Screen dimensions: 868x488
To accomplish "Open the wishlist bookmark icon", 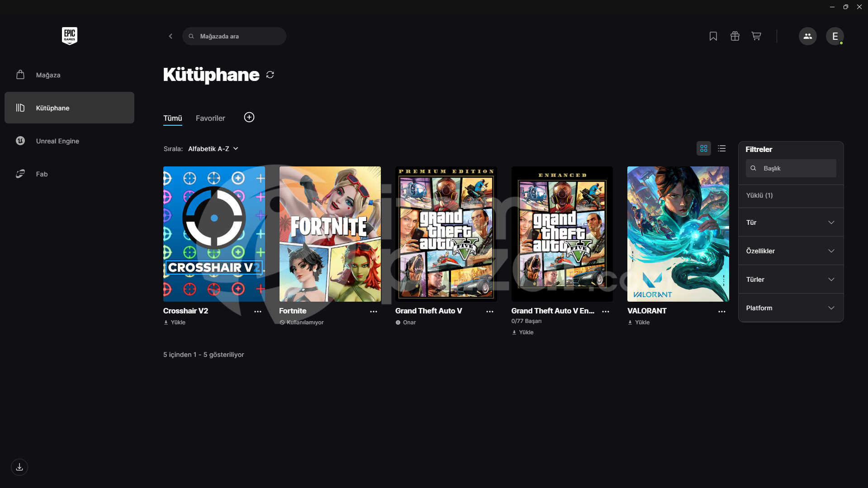I will [713, 36].
